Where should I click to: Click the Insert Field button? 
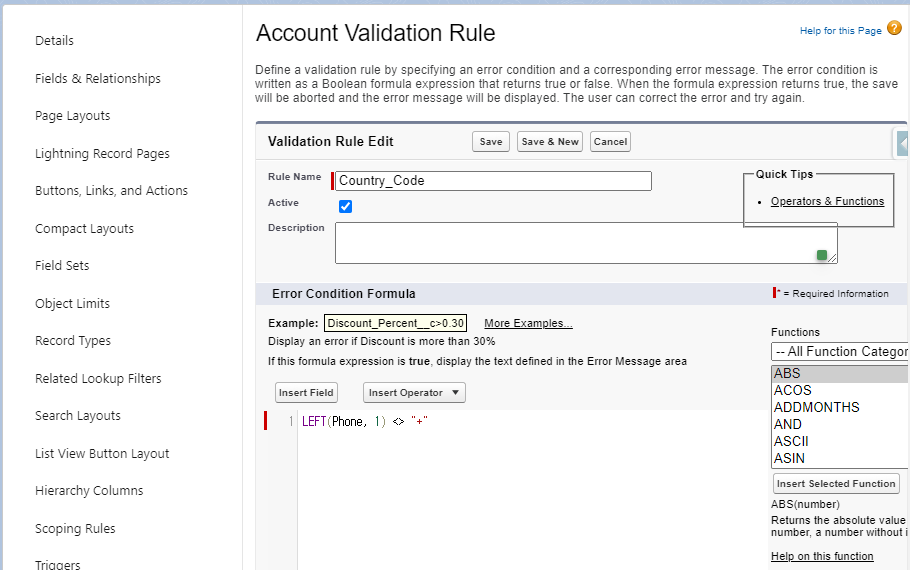coord(306,392)
